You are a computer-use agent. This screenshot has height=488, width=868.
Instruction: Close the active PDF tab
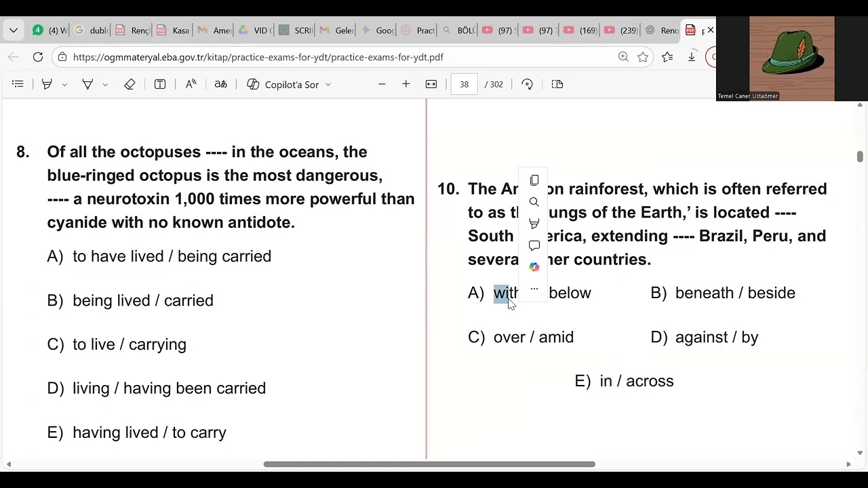(710, 30)
